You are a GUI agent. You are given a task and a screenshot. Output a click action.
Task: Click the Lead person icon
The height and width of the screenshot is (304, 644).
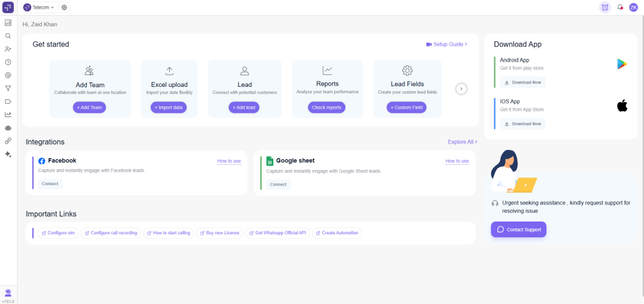tap(245, 70)
